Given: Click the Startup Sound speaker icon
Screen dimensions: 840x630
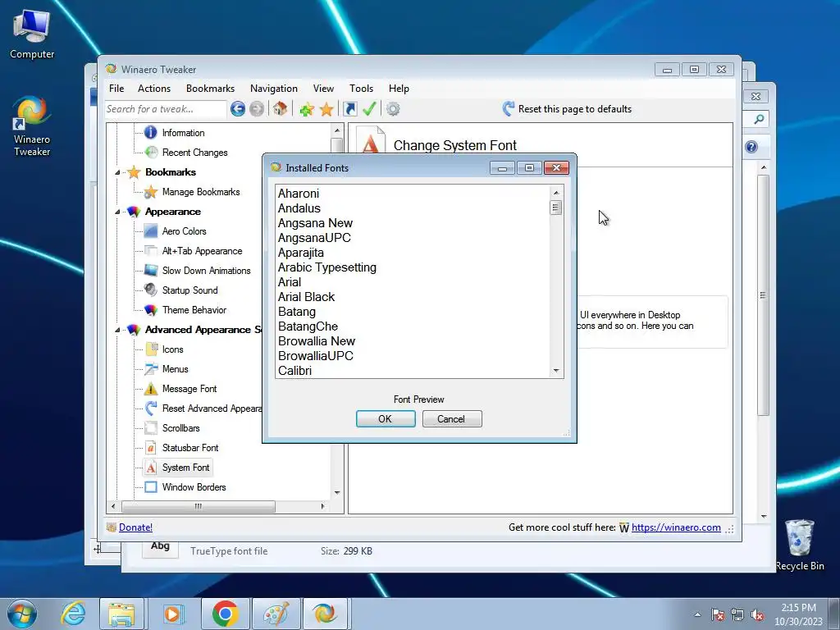Looking at the screenshot, I should coord(151,290).
